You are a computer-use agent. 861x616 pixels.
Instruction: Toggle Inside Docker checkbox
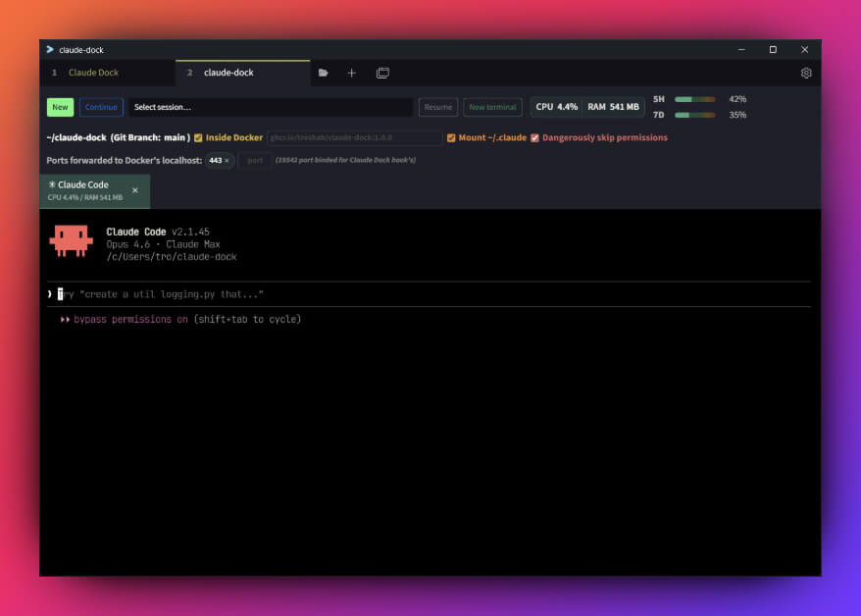click(x=198, y=137)
